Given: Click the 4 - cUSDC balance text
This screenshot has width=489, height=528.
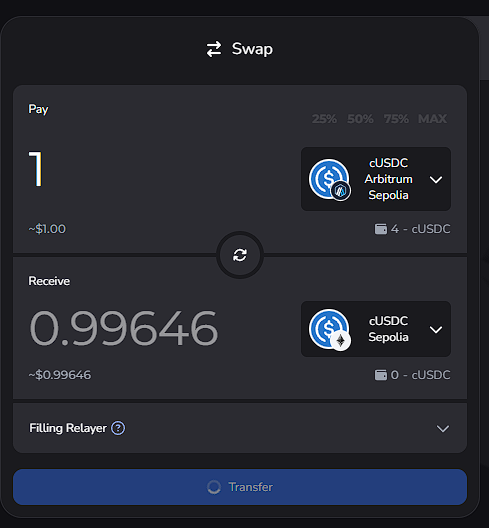Looking at the screenshot, I should point(420,229).
